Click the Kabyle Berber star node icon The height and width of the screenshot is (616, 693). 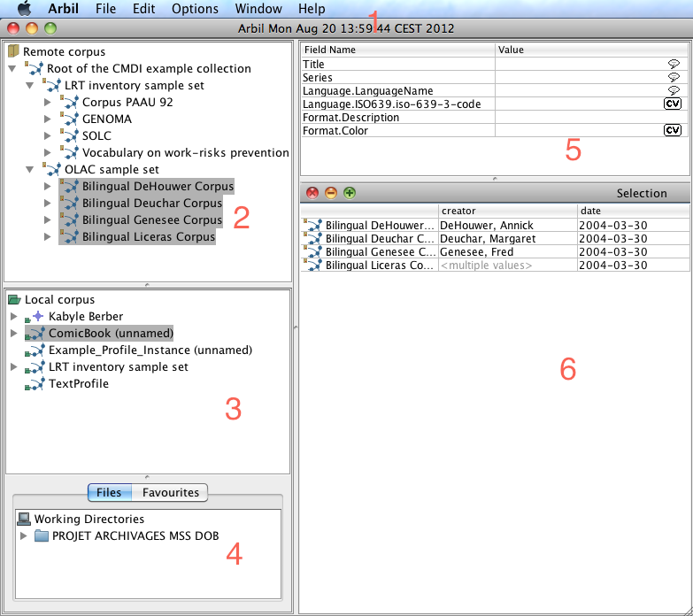point(35,316)
